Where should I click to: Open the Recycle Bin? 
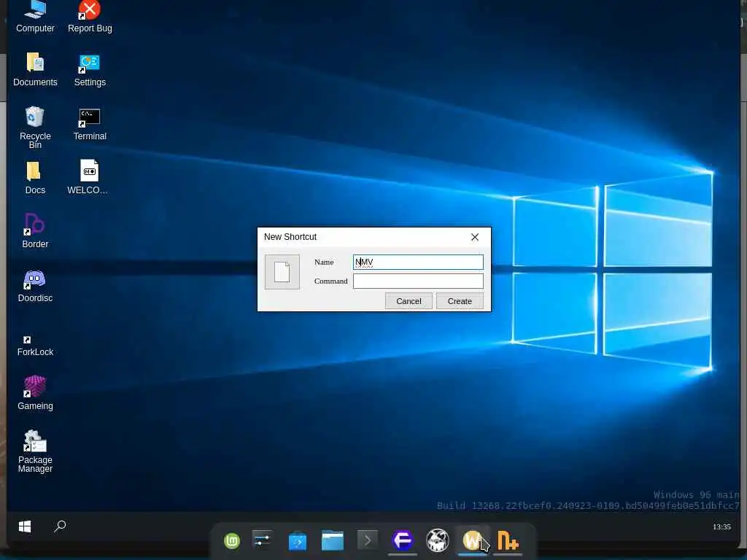35,127
